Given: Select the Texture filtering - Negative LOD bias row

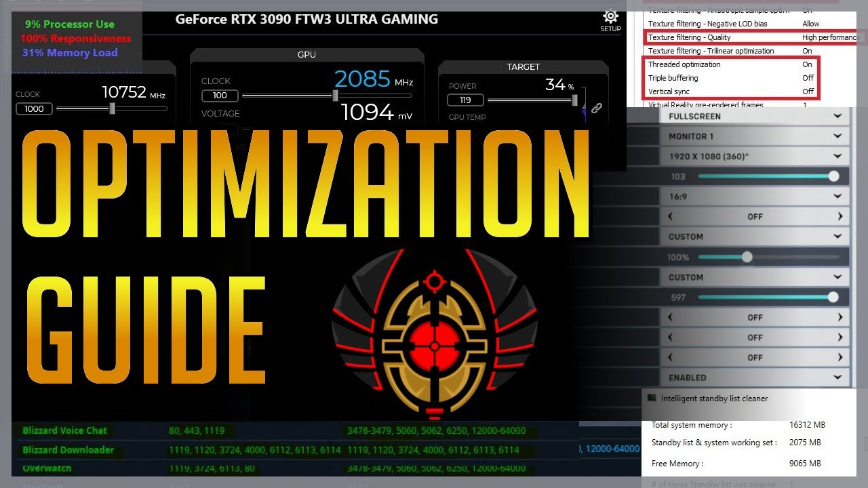Looking at the screenshot, I should pos(750,24).
